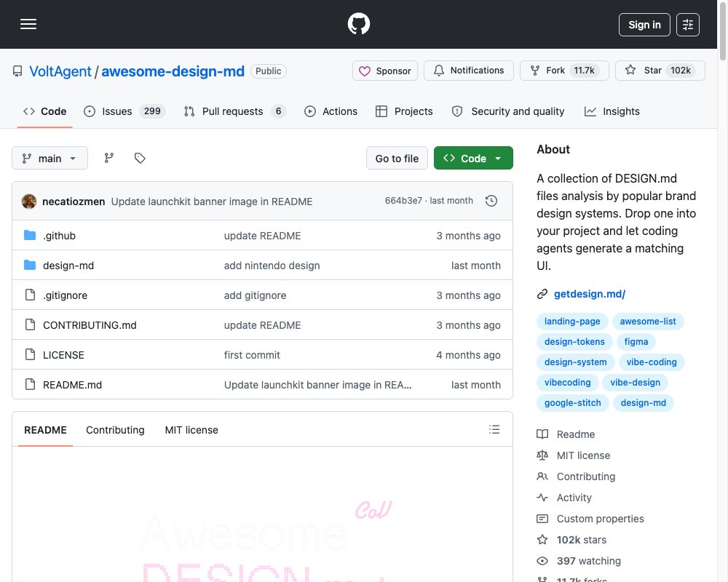Open the CONTRIBUTING.md file
The image size is (728, 582).
click(90, 325)
